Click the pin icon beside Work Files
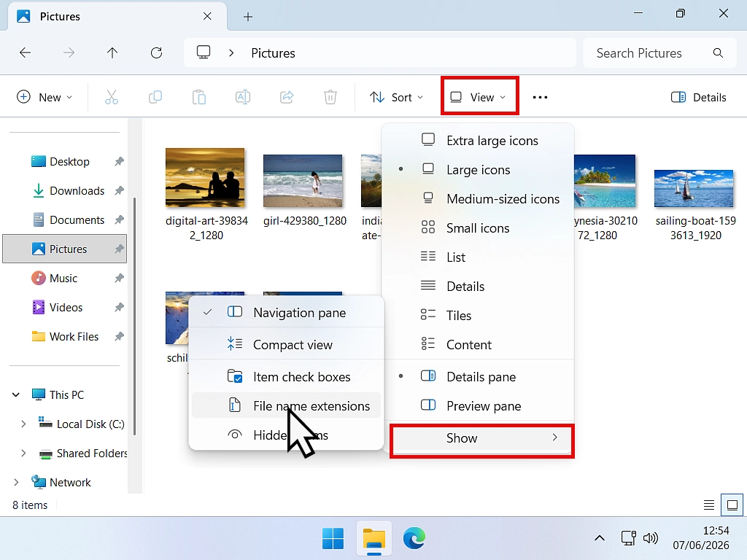This screenshot has width=747, height=560. click(119, 337)
